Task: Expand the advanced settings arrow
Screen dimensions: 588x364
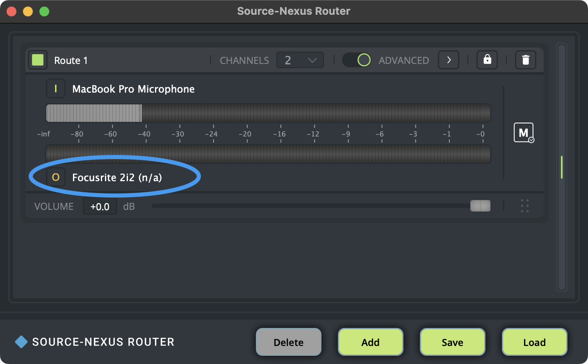Action: (449, 60)
